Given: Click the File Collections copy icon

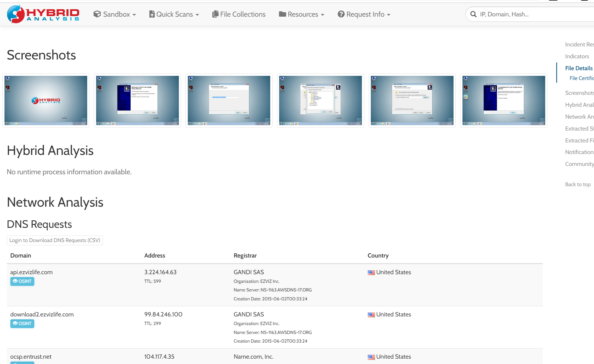Looking at the screenshot, I should [x=215, y=14].
